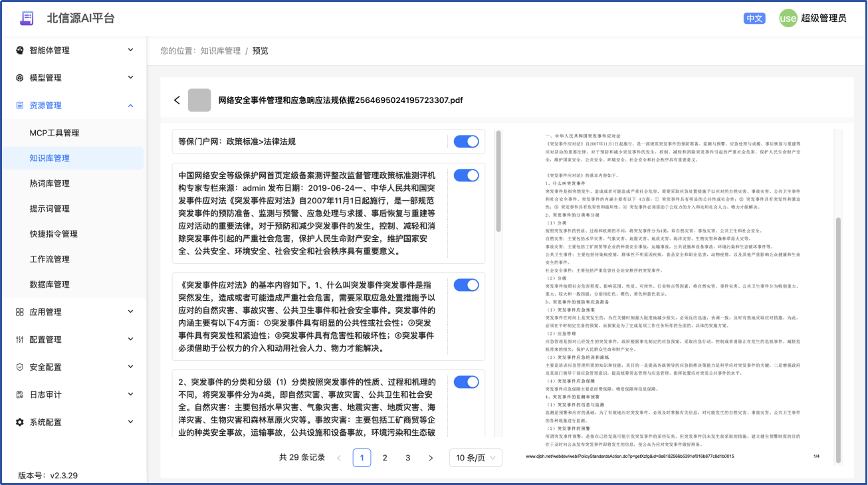This screenshot has width=868, height=485.
Task: Open MCP工具管理 in the sidebar
Action: tap(54, 133)
